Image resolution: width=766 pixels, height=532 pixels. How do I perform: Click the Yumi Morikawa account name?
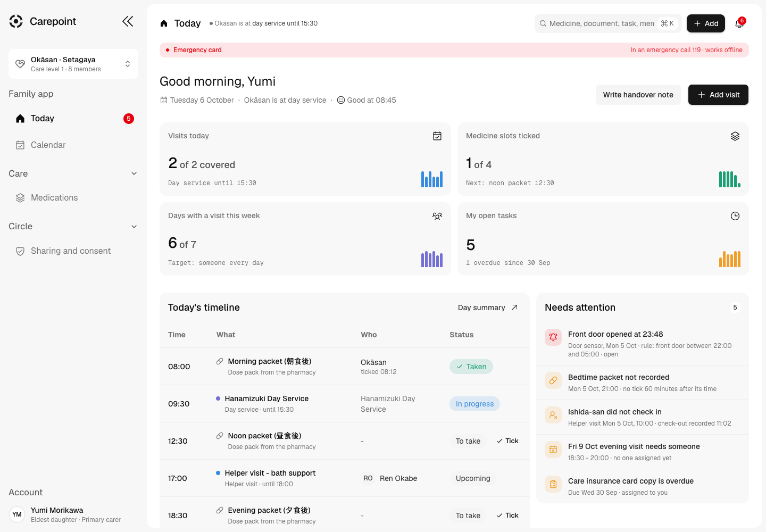57,510
